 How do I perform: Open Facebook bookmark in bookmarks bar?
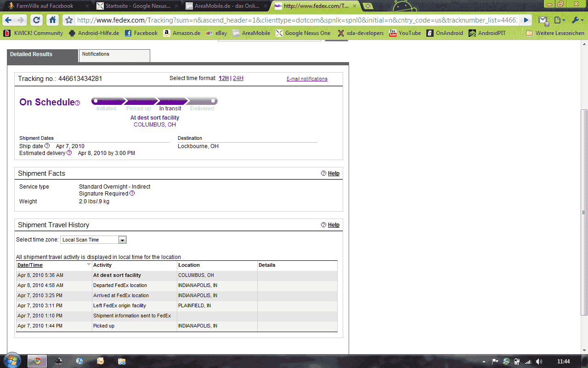141,33
